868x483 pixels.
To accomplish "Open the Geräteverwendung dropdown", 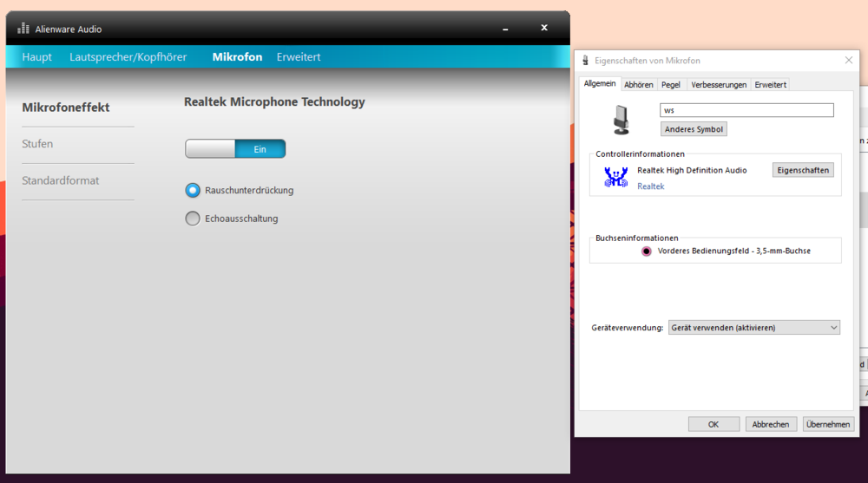I will pos(753,328).
